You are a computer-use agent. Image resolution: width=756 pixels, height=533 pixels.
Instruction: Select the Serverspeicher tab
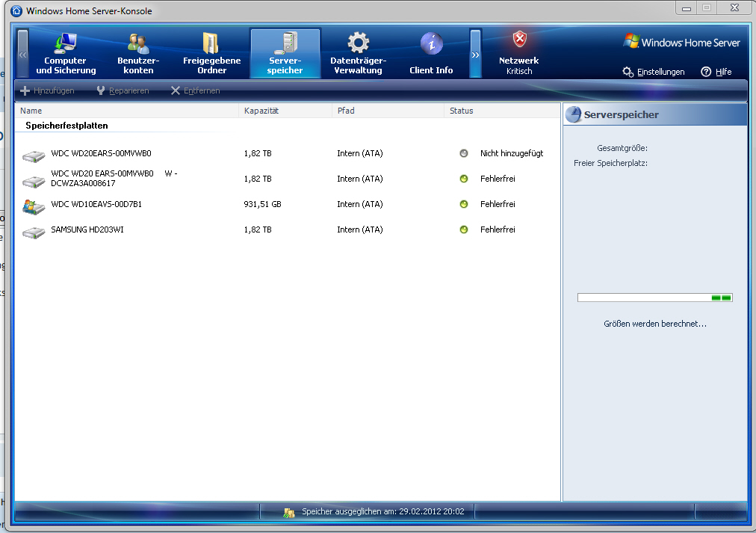285,53
